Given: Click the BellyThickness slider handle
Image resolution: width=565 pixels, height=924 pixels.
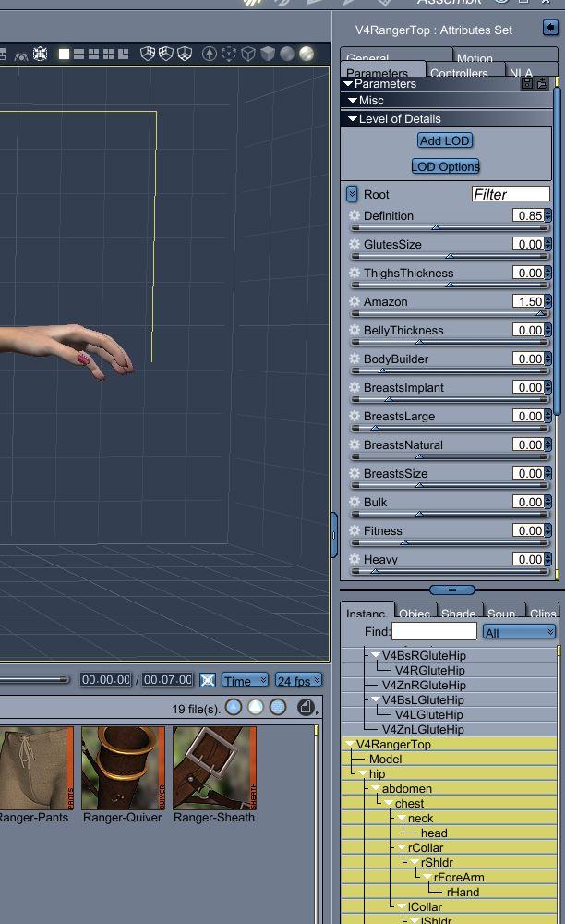Looking at the screenshot, I should (x=419, y=342).
